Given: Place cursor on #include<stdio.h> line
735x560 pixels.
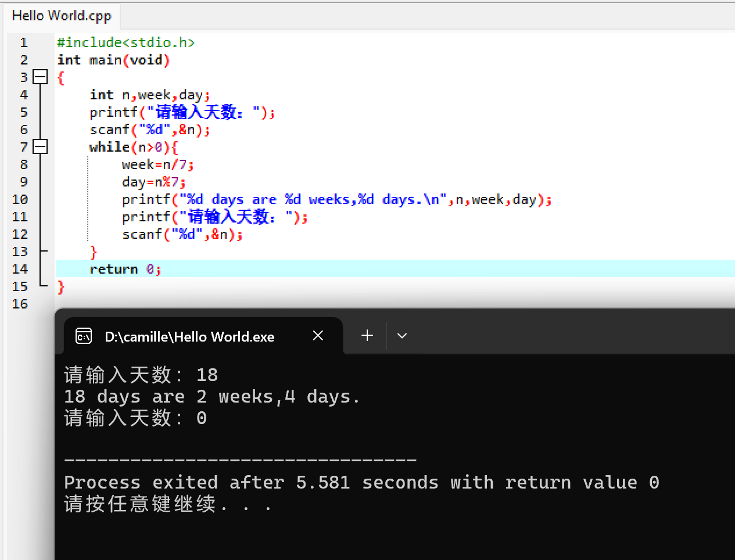Looking at the screenshot, I should [126, 42].
